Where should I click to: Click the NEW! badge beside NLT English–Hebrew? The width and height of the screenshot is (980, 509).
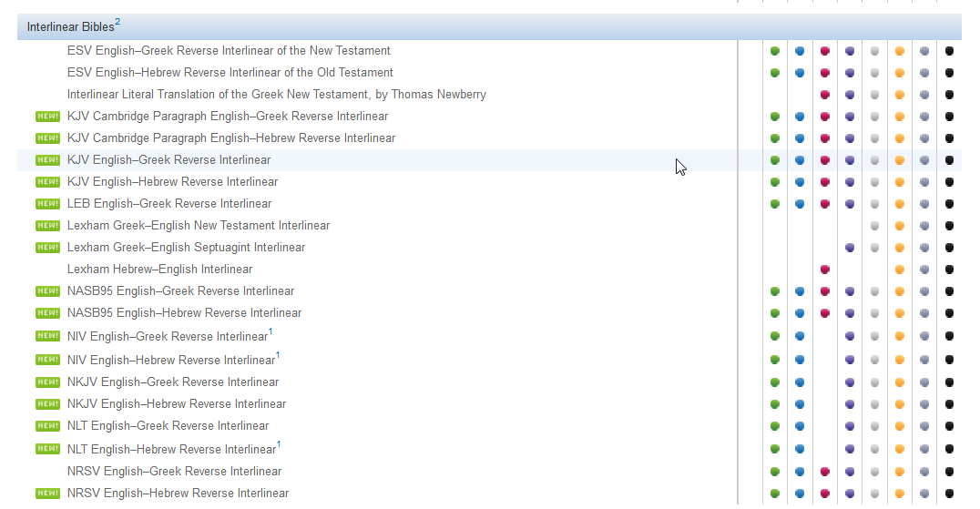point(47,448)
